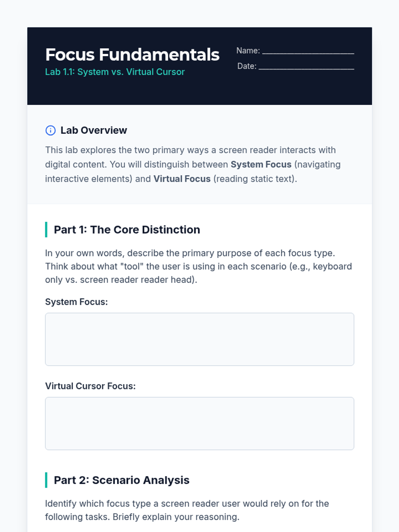Focus the Virtual Cursor Focus answer box
Screen dimensions: 399x532
click(x=199, y=423)
